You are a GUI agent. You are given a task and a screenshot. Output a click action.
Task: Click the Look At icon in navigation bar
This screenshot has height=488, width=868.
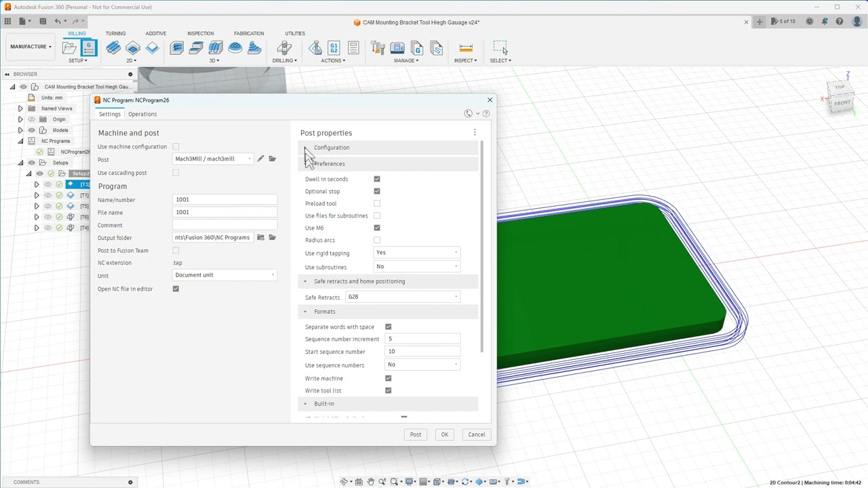tap(359, 482)
